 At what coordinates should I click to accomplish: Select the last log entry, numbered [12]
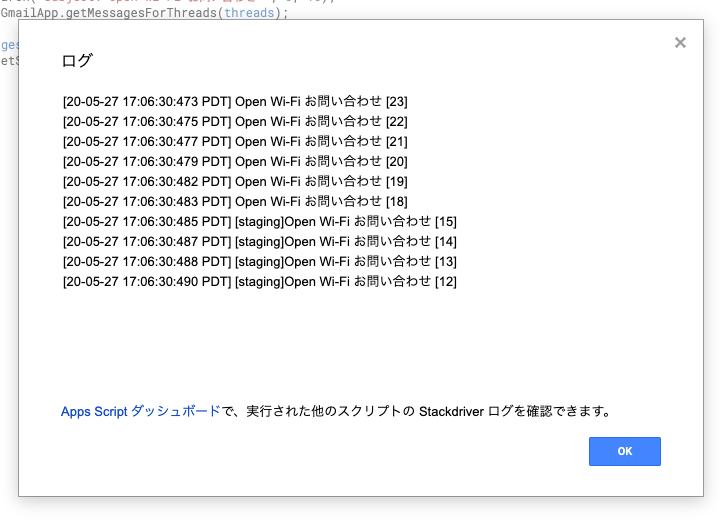[x=259, y=282]
